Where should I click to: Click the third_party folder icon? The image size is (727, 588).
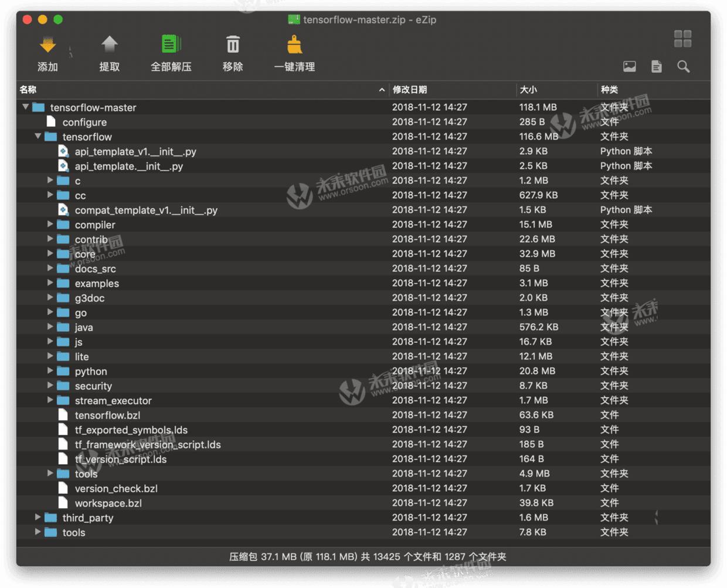coord(51,518)
